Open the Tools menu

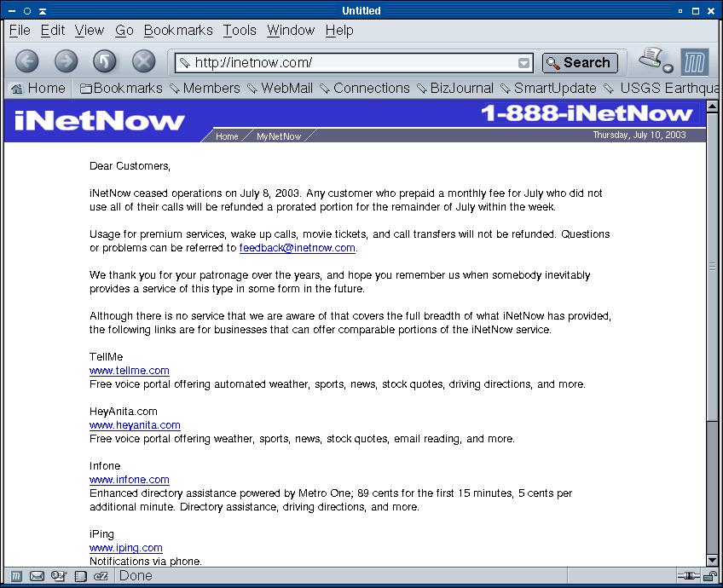pos(240,31)
